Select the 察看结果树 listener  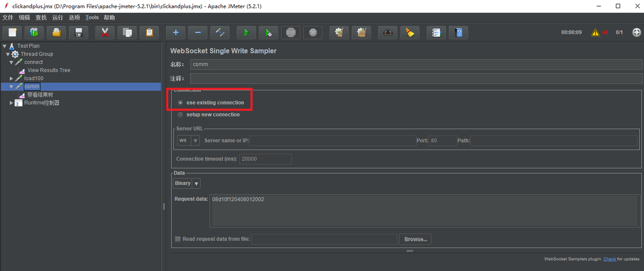(40, 95)
